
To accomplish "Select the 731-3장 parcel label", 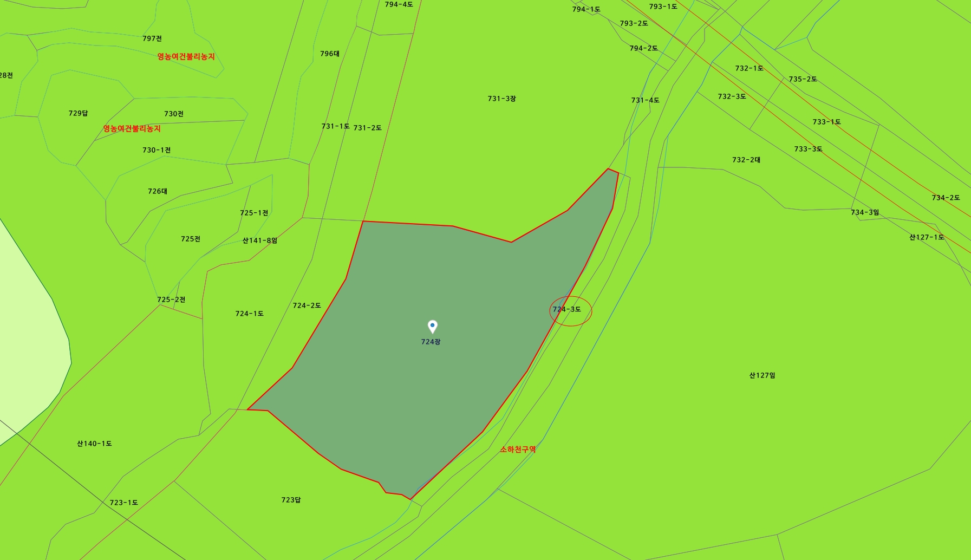I will click(x=502, y=99).
